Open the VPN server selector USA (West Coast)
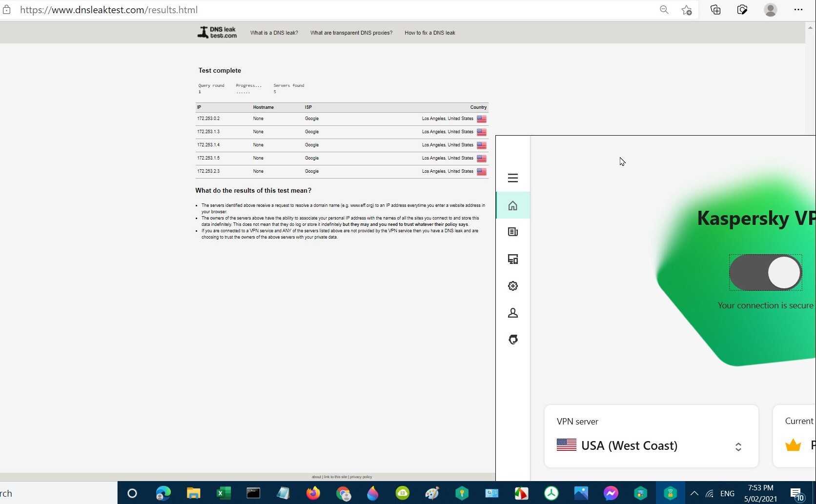 pos(651,436)
